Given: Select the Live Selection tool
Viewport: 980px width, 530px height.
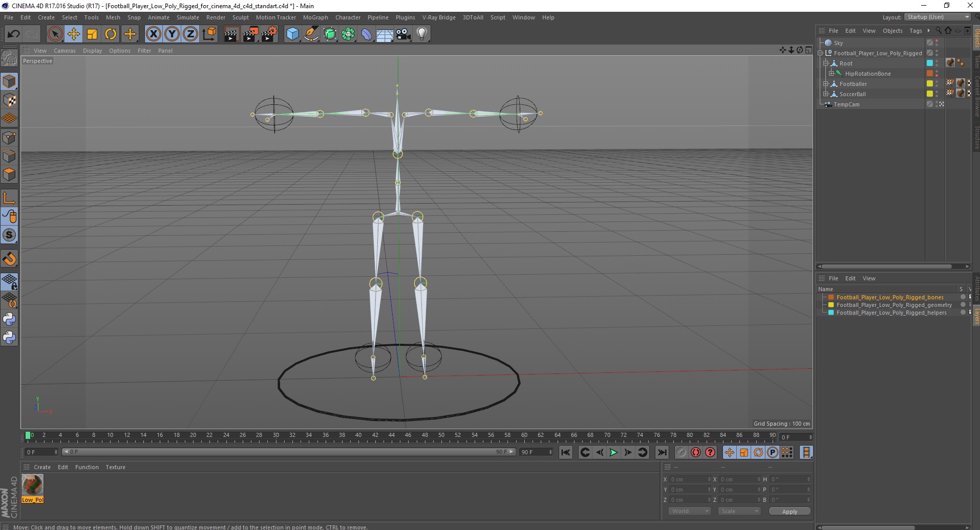Looking at the screenshot, I should pyautogui.click(x=55, y=34).
